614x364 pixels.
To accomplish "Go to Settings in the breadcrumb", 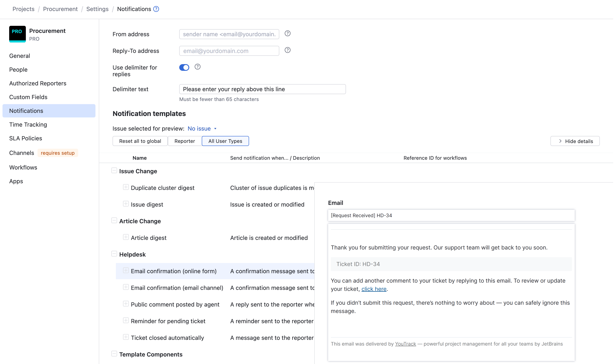I will [98, 9].
